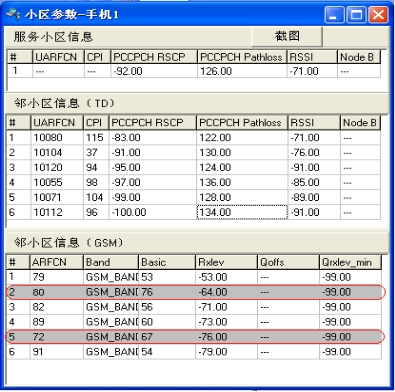Click CPI value 115 in TD table

[96, 137]
